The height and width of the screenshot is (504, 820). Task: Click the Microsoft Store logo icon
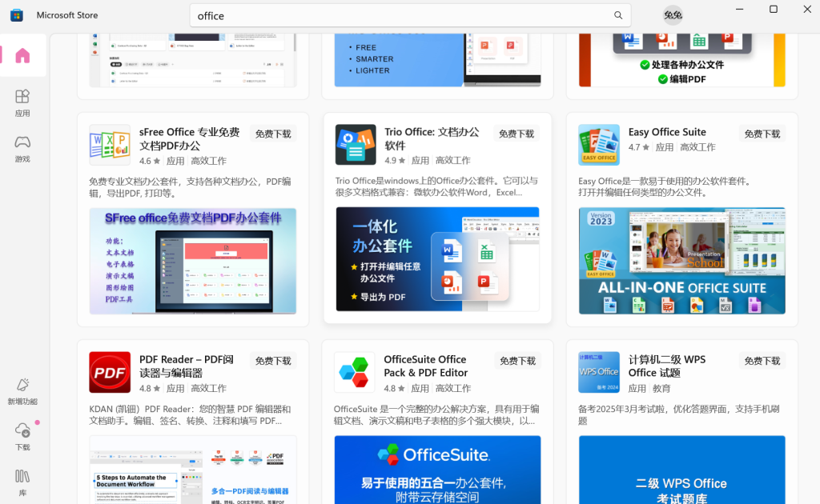point(17,15)
